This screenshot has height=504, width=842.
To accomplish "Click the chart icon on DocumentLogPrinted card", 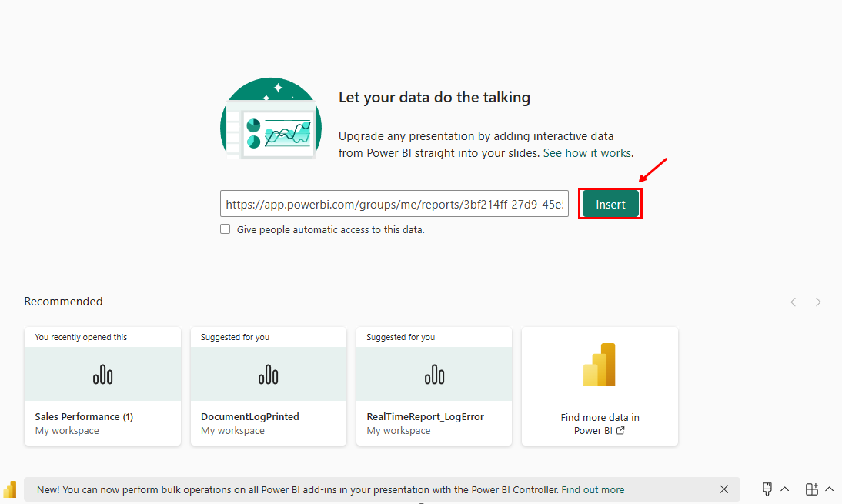I will [x=268, y=374].
